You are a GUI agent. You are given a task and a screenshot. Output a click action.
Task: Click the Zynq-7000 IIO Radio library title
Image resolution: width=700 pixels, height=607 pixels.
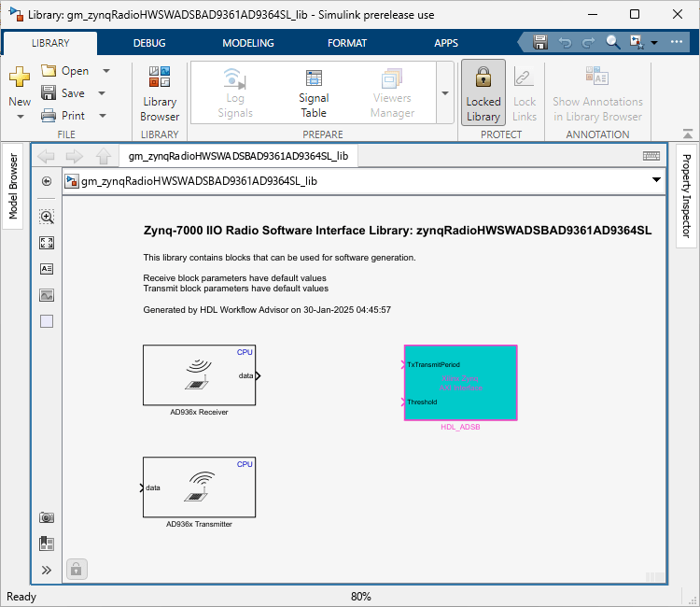tap(398, 231)
